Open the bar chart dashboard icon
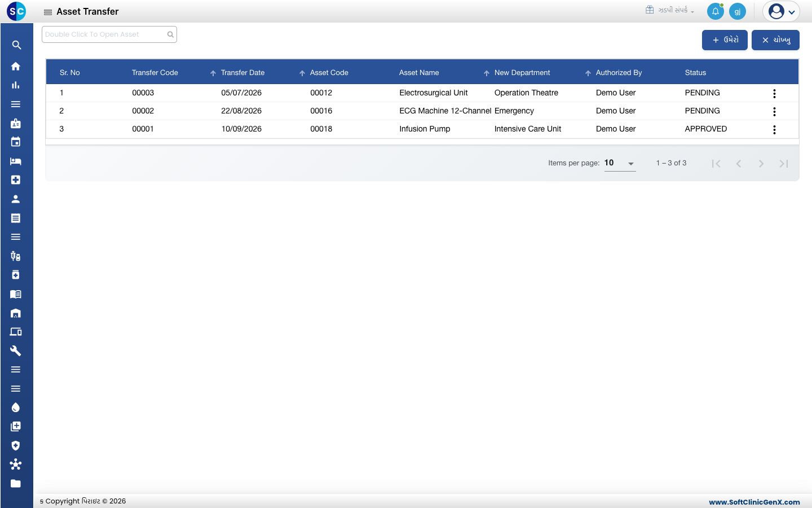 [x=16, y=85]
